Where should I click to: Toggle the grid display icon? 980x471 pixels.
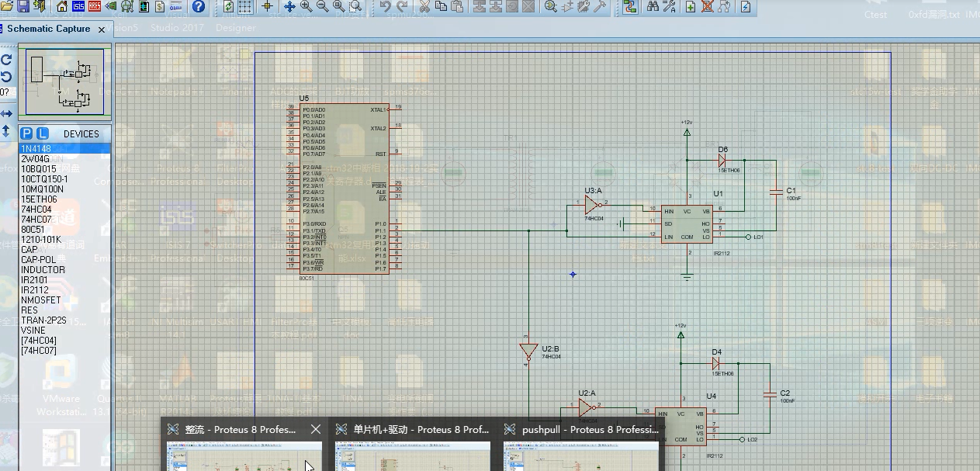point(244,6)
